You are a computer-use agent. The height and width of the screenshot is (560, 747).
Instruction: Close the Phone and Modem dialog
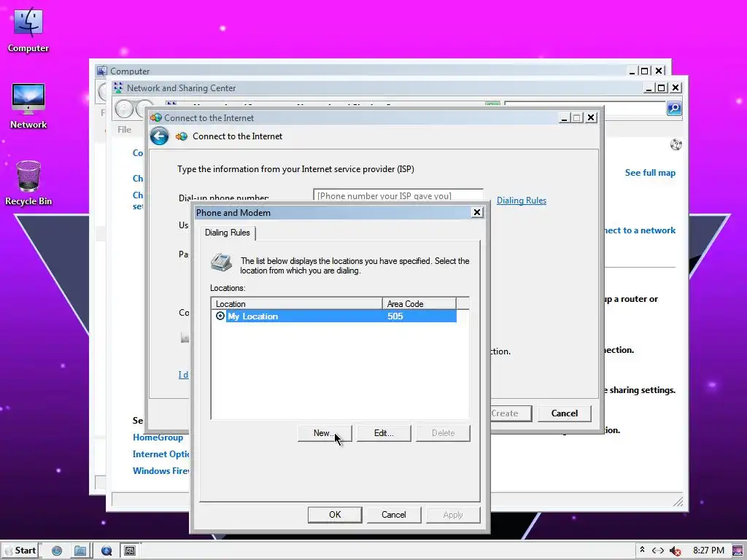[477, 212]
